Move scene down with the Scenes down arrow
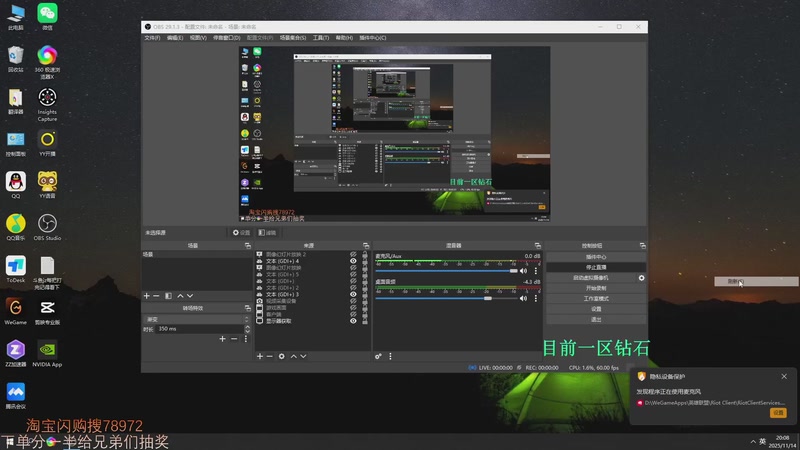The height and width of the screenshot is (450, 800). (x=190, y=296)
